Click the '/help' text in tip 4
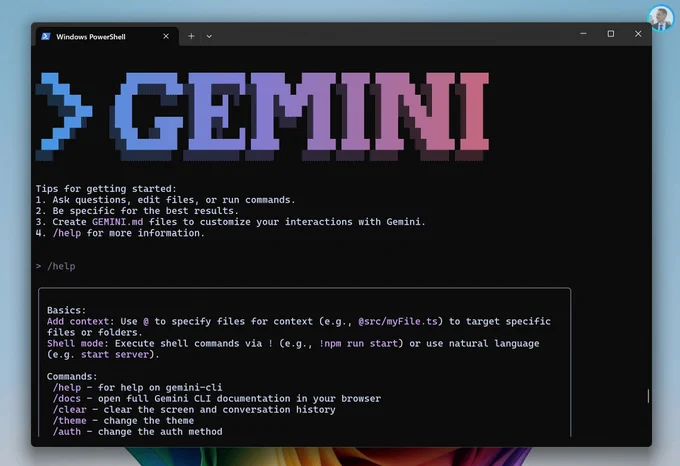Viewport: 680px width, 466px height. click(67, 233)
